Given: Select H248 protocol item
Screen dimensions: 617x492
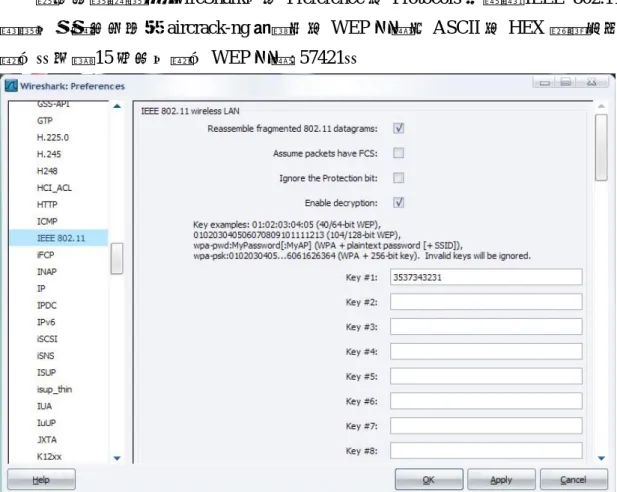Looking at the screenshot, I should (47, 171).
